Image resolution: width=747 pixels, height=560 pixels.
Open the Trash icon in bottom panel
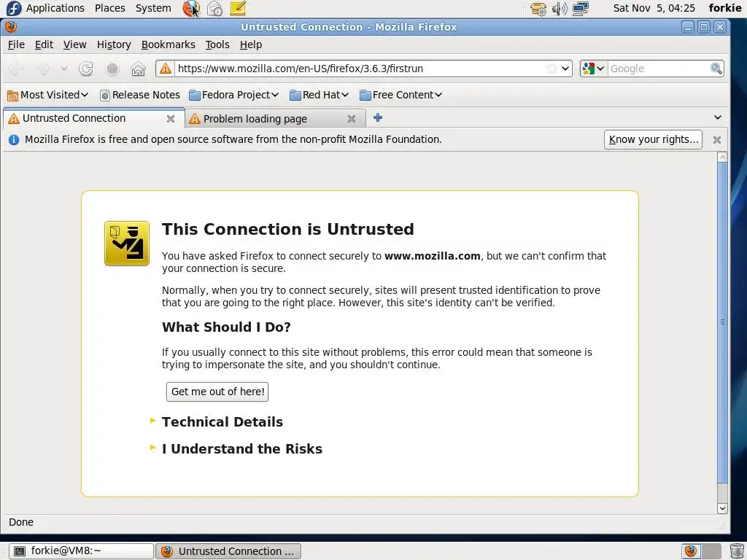(737, 551)
